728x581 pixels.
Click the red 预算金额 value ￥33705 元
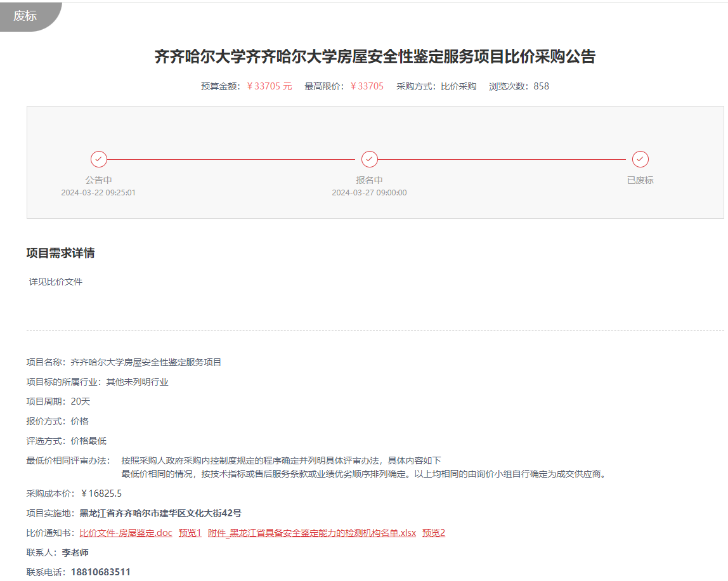[269, 86]
